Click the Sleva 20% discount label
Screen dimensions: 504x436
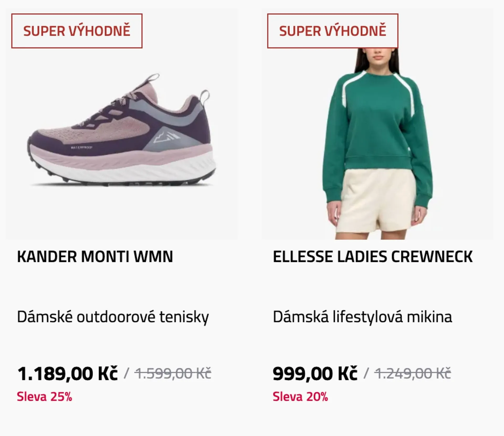tap(300, 397)
